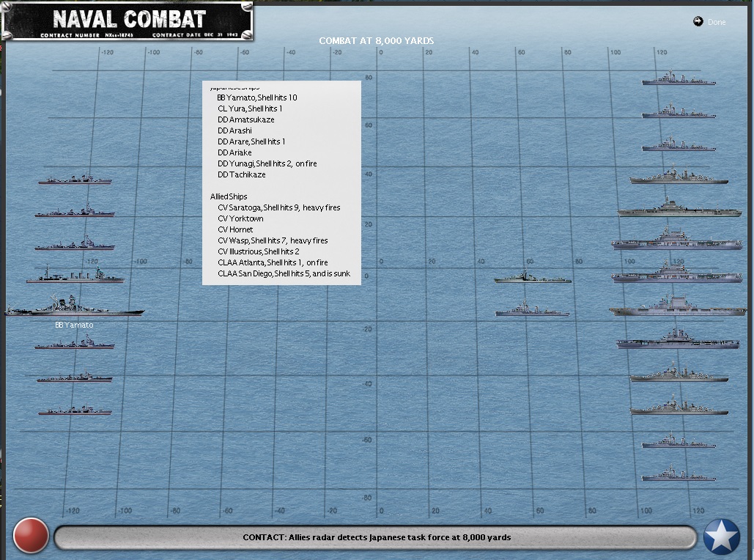Select the bottommost Allied ship in right column

[x=679, y=474]
